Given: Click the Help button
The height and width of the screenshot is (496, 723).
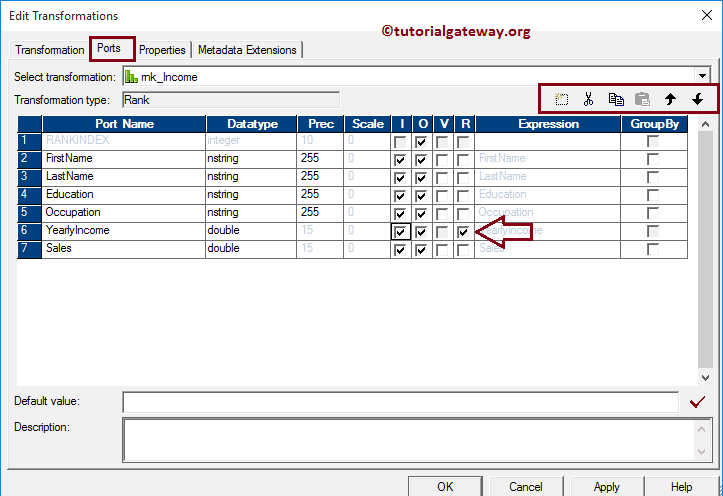Looking at the screenshot, I should 682,486.
